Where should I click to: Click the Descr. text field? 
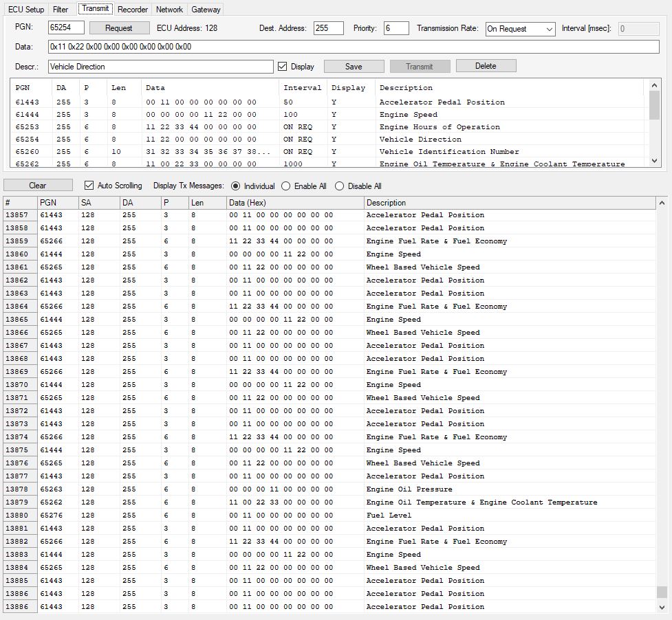pyautogui.click(x=161, y=67)
